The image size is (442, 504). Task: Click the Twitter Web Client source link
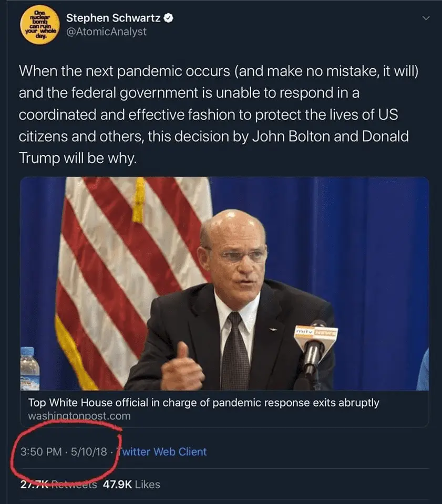click(163, 451)
